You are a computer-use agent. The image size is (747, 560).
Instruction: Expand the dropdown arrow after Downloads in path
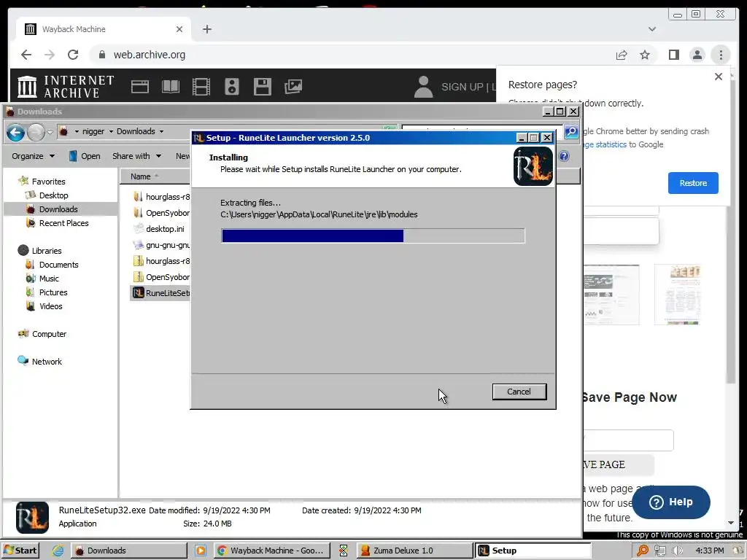click(161, 131)
